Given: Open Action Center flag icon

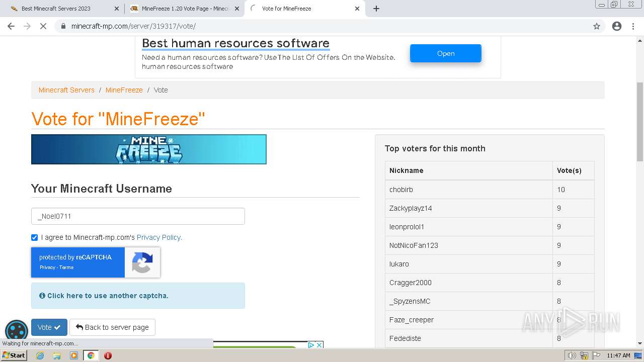Looking at the screenshot, I should click(x=596, y=355).
